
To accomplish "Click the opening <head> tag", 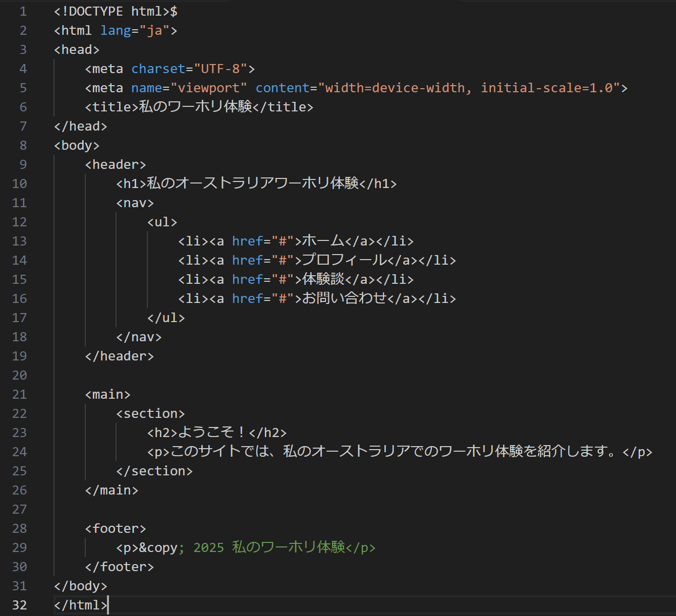I will (77, 49).
